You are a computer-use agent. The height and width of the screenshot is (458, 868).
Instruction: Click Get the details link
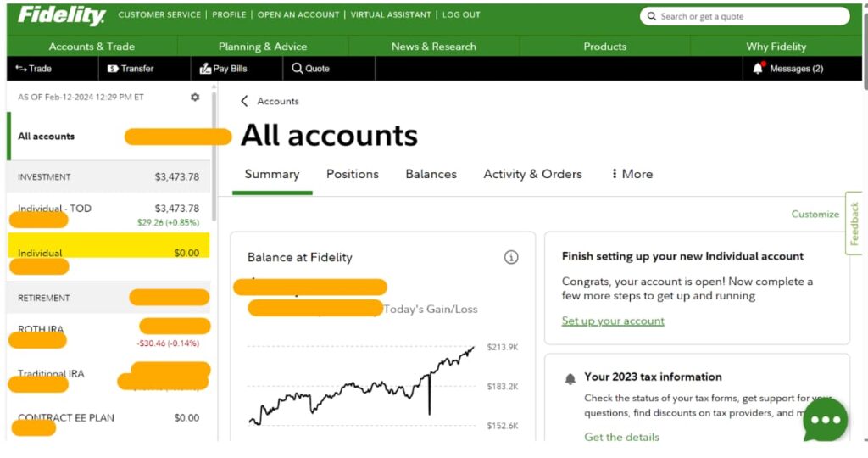[x=621, y=437]
